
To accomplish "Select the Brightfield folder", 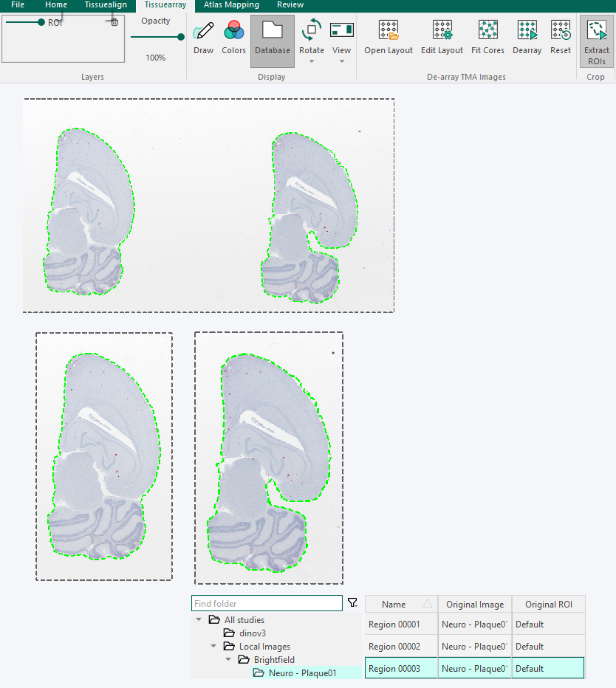I will 274,659.
